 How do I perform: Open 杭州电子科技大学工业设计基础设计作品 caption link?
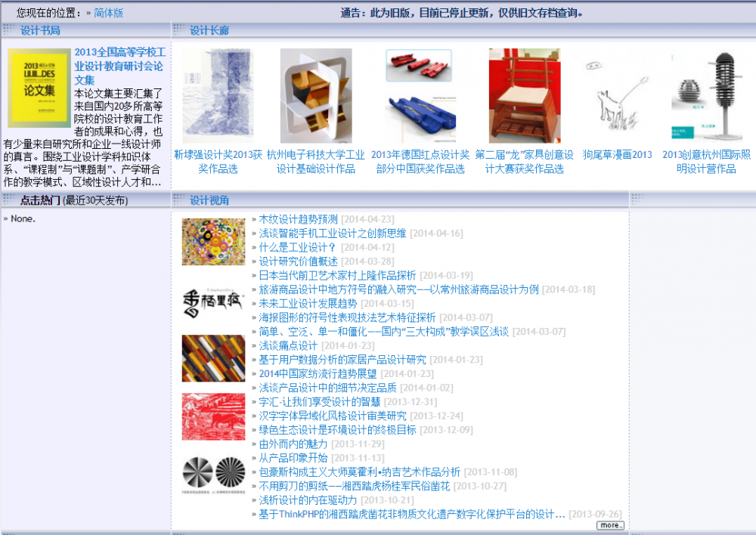(x=316, y=162)
